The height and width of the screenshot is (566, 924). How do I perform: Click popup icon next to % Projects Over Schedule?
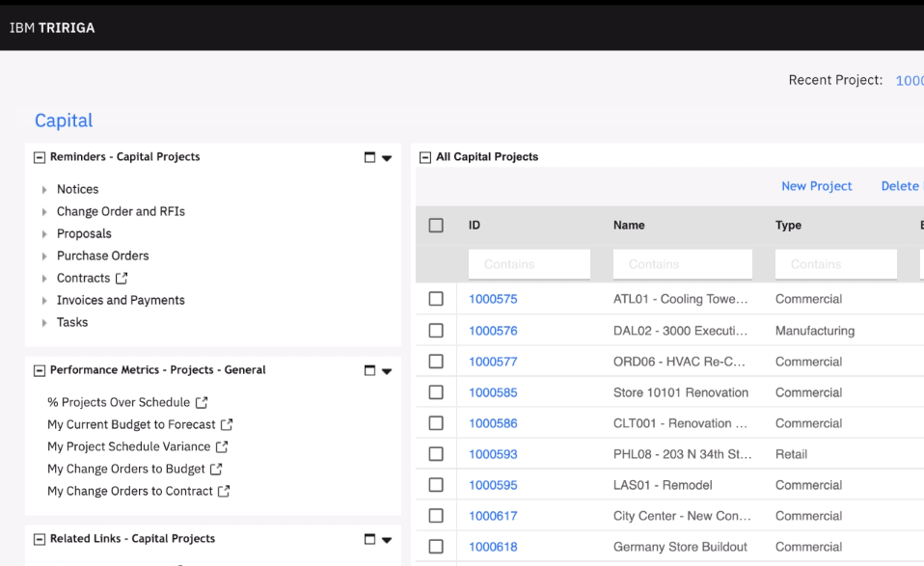[x=202, y=403]
